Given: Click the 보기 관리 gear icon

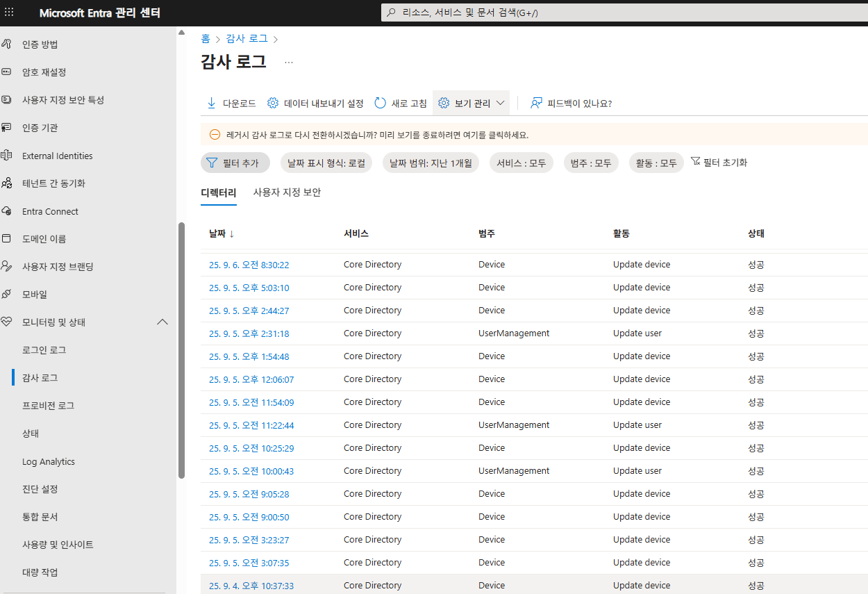Looking at the screenshot, I should coord(444,104).
